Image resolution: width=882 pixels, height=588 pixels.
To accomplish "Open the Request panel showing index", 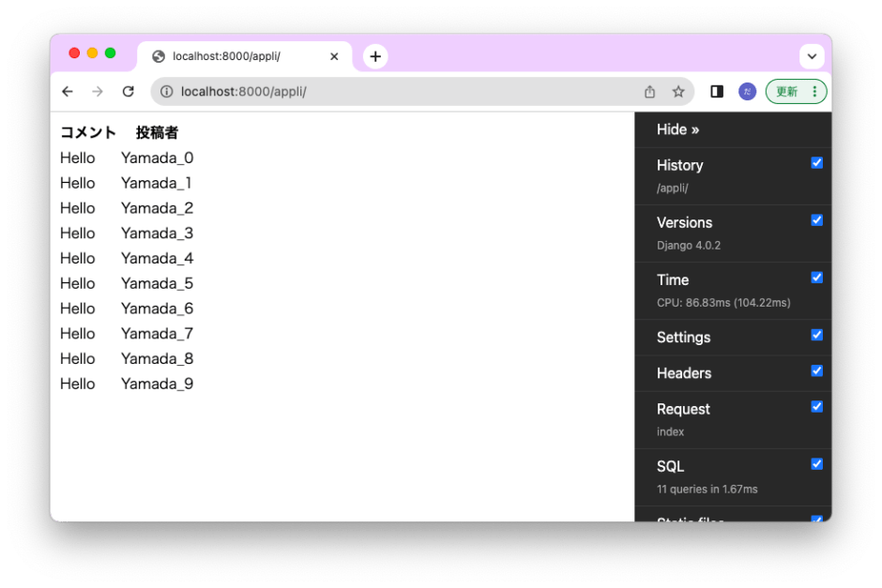I will click(x=683, y=409).
